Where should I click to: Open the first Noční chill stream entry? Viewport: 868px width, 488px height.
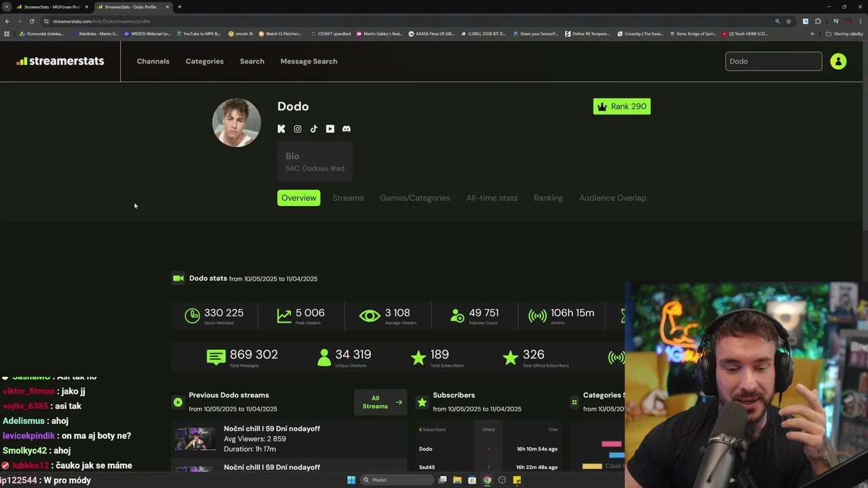[290, 439]
